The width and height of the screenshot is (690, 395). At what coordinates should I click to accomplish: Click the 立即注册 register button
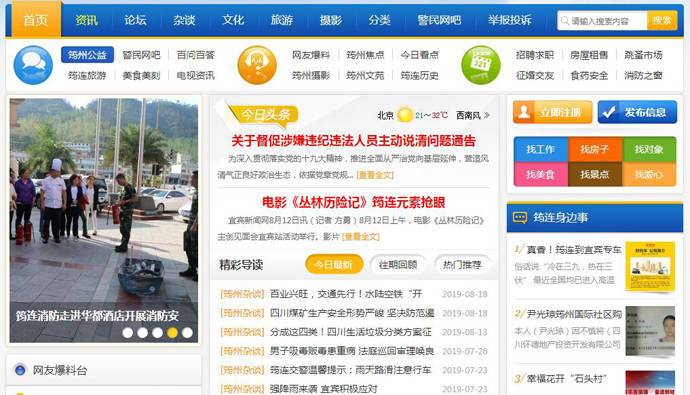click(552, 112)
